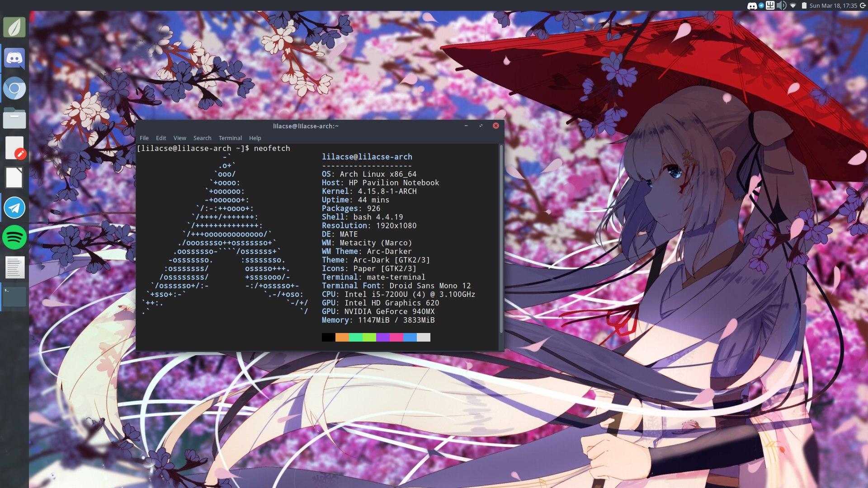Screen dimensions: 868x488
Task: Open the Edit menu in the terminal
Action: (161, 138)
